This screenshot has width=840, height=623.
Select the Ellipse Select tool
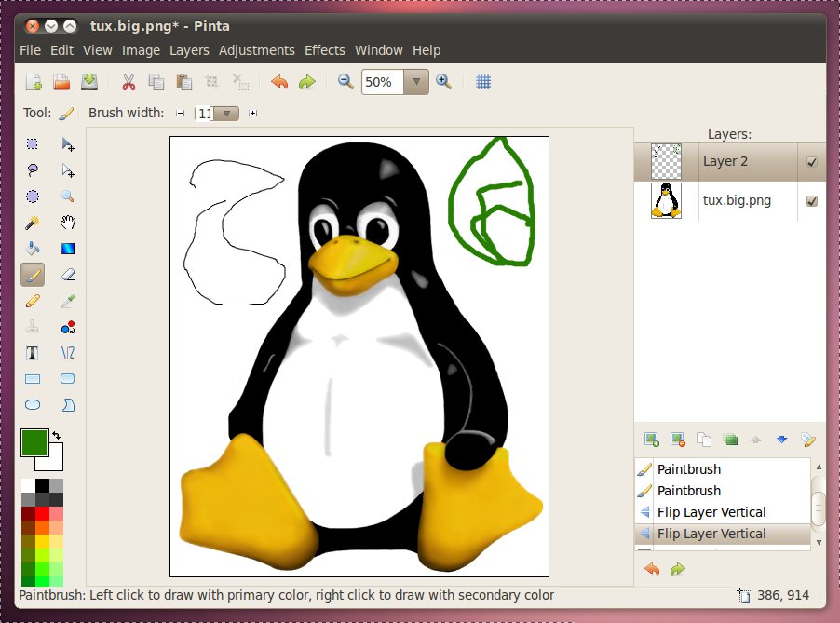(33, 196)
